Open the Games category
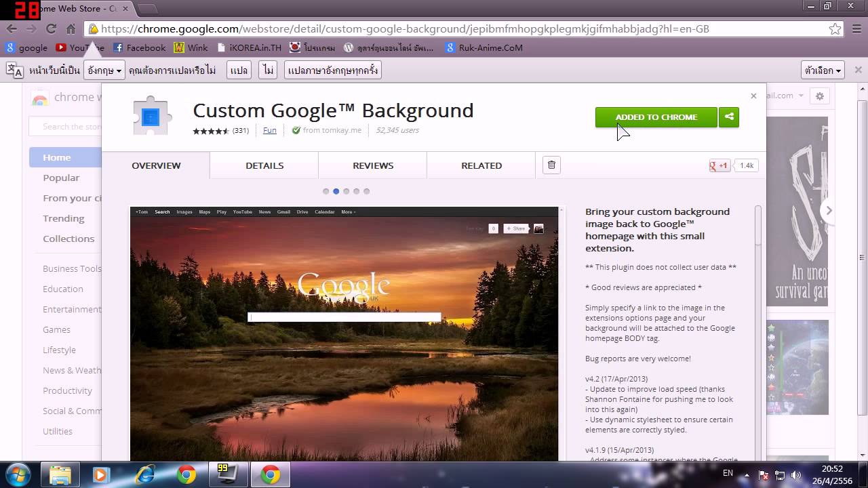868x488 pixels. tap(56, 329)
